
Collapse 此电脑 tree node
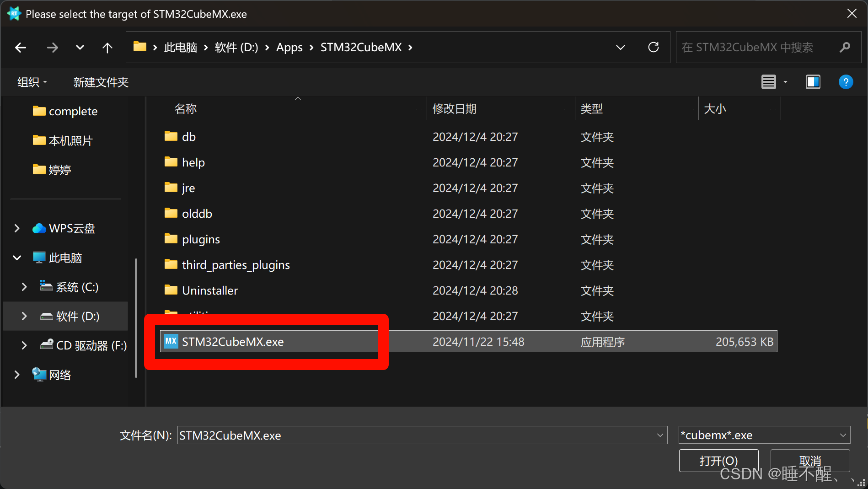(x=17, y=258)
